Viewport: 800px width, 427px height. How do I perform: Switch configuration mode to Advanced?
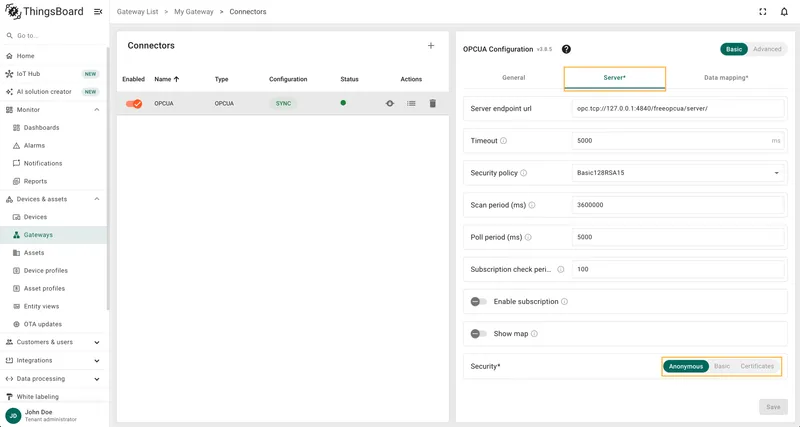(767, 49)
